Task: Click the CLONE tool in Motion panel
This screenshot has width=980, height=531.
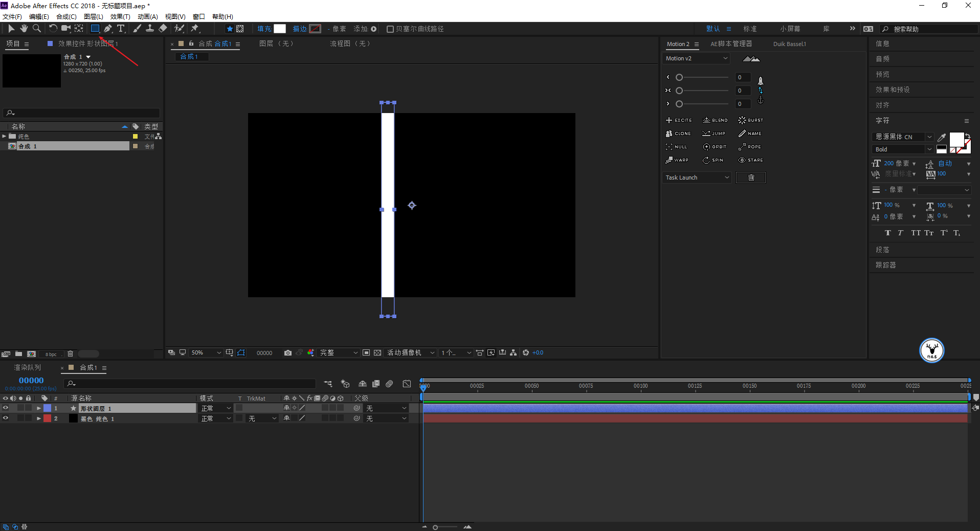Action: click(x=678, y=134)
